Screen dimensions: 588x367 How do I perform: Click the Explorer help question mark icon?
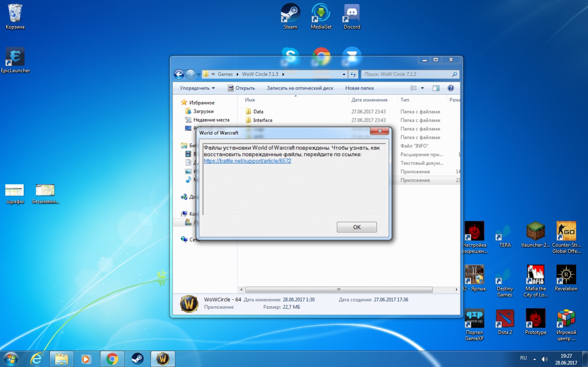tap(450, 88)
